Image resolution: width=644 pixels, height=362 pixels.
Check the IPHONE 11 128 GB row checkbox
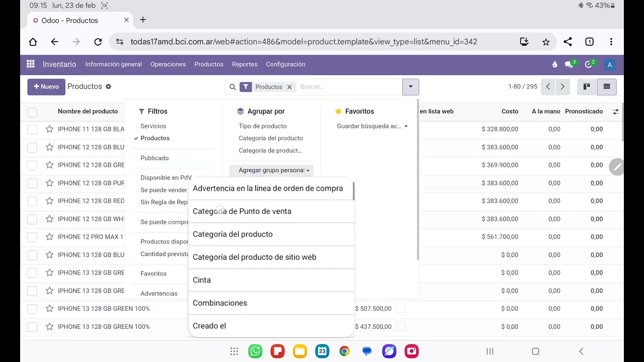32,129
